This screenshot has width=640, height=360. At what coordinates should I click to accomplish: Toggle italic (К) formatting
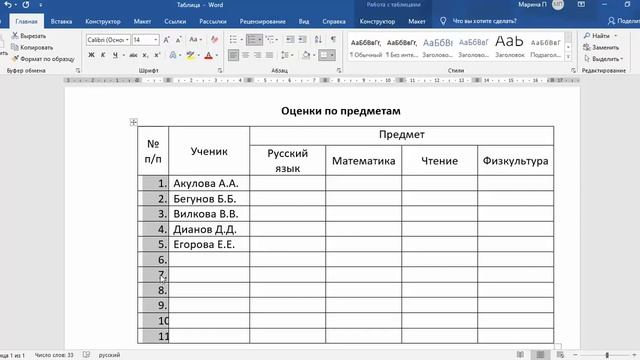click(x=103, y=55)
